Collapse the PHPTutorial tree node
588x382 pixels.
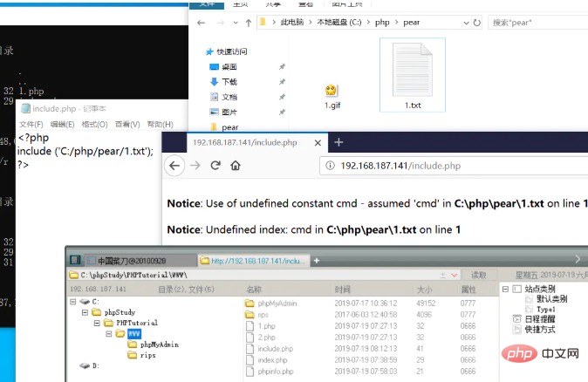click(97, 323)
